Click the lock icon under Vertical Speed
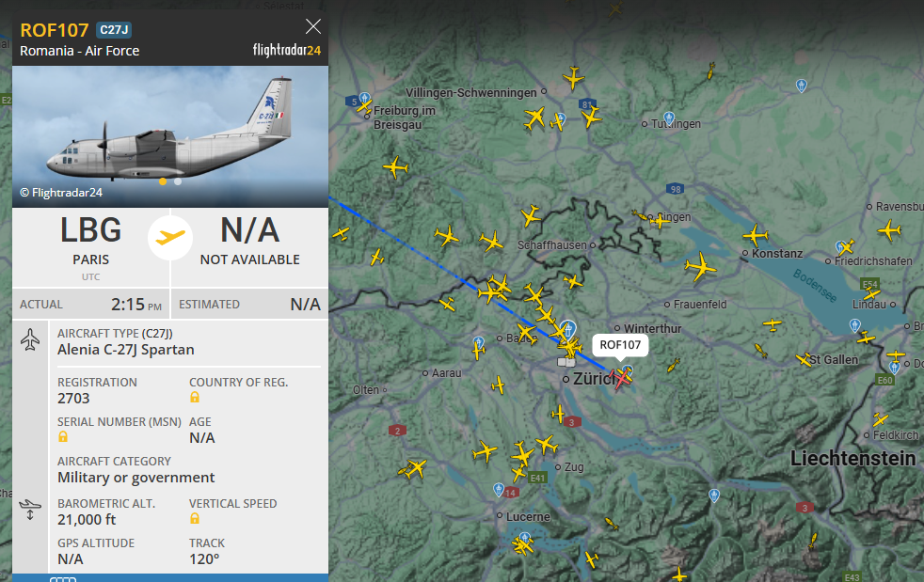This screenshot has height=582, width=924. [195, 518]
